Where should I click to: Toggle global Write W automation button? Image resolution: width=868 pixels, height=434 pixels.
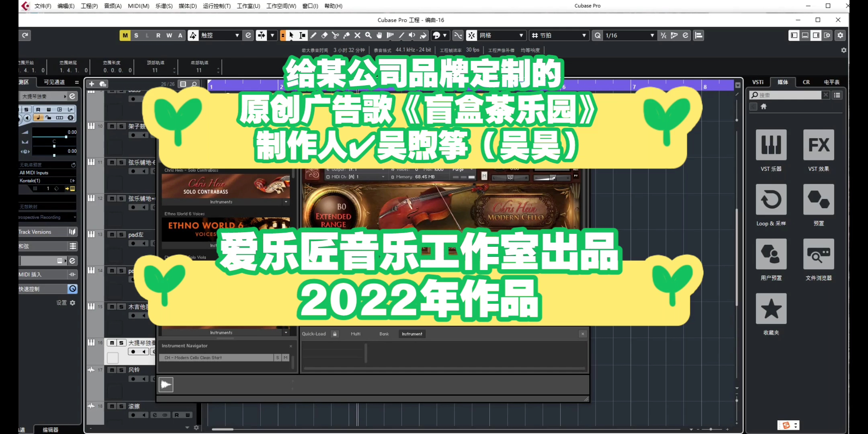[x=169, y=35]
